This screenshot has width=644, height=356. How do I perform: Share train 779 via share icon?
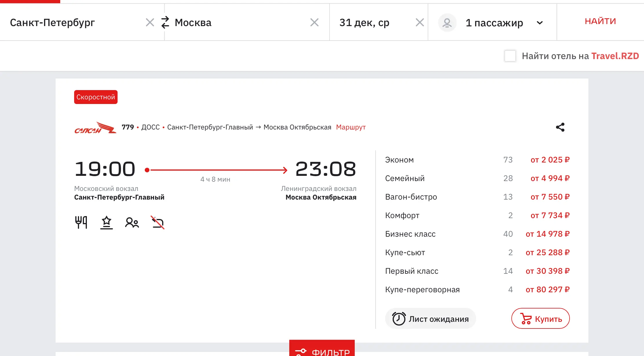click(x=560, y=127)
